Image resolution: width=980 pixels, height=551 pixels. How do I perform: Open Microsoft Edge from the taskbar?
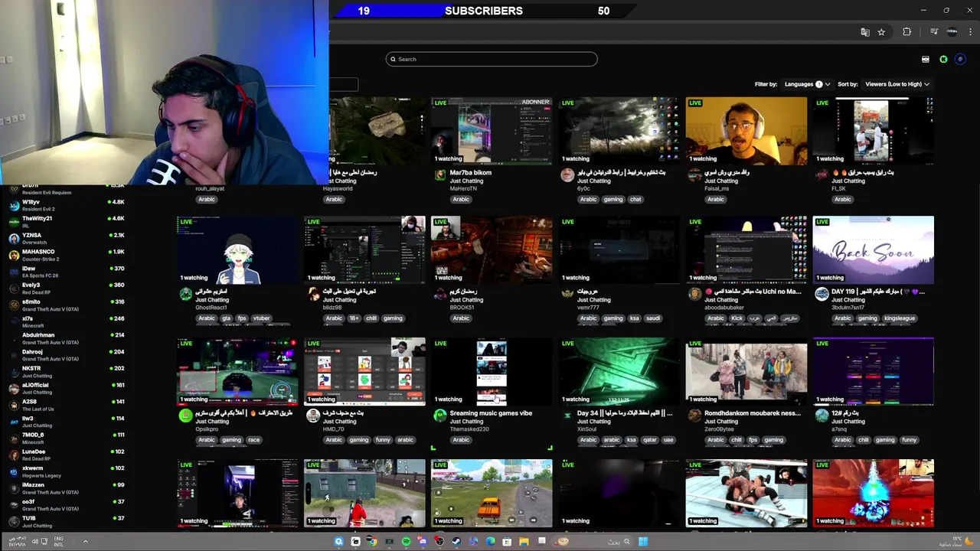tap(490, 542)
